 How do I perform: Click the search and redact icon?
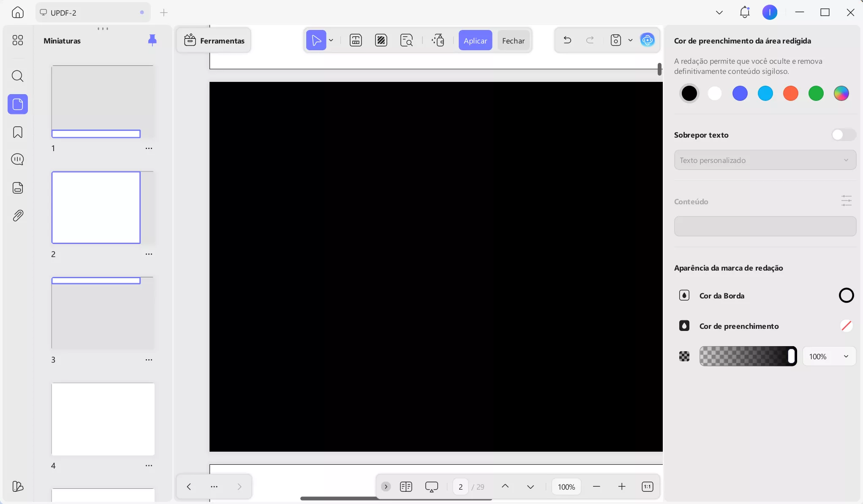[x=406, y=41]
